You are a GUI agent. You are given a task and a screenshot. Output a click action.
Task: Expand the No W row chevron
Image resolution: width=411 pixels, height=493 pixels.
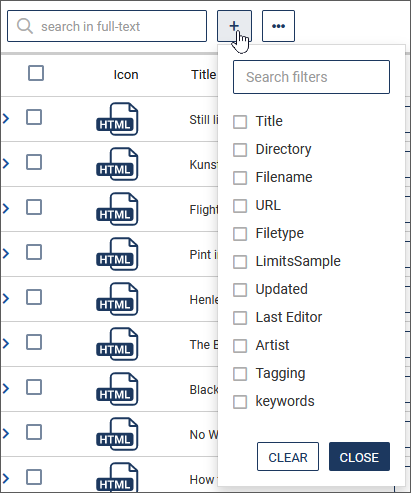tap(6, 433)
